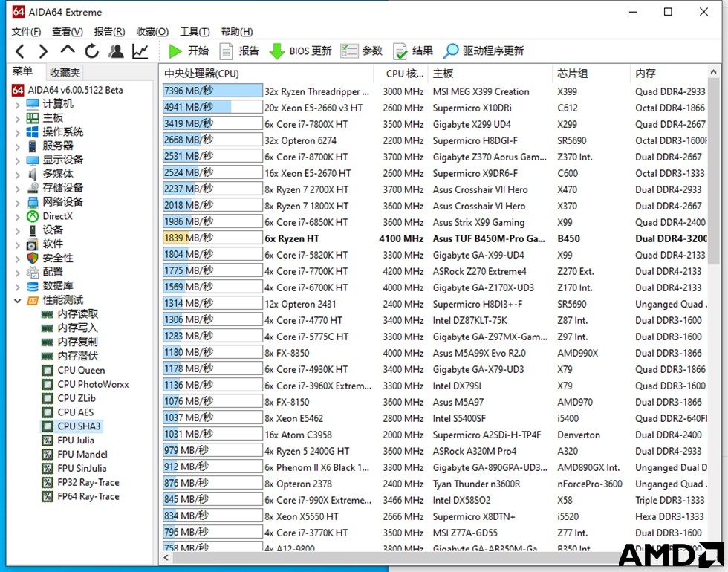Open 参数 parameters button
This screenshot has height=572, width=728.
(361, 51)
